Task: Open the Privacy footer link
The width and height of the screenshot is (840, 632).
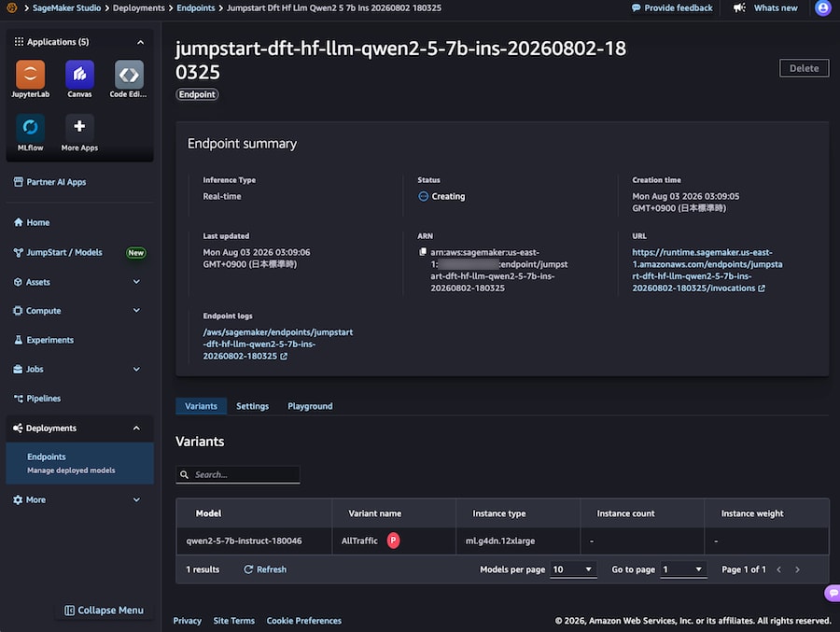Action: pos(187,621)
